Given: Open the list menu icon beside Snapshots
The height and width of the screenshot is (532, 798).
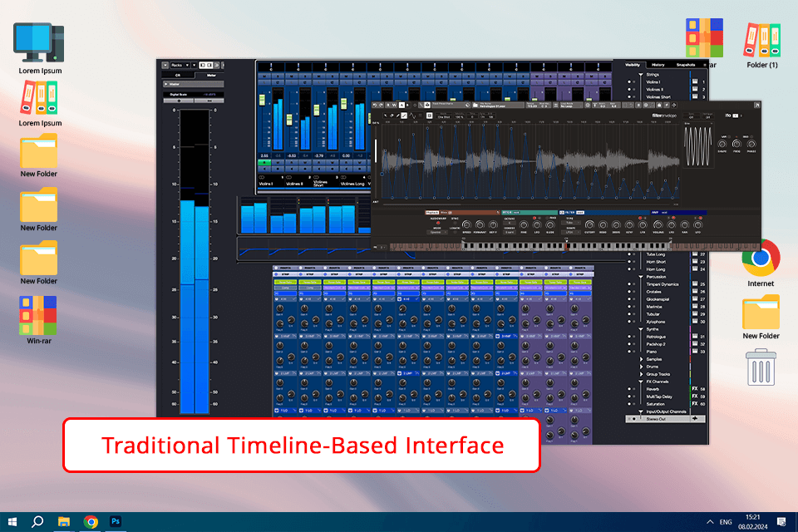Looking at the screenshot, I should click(x=705, y=65).
